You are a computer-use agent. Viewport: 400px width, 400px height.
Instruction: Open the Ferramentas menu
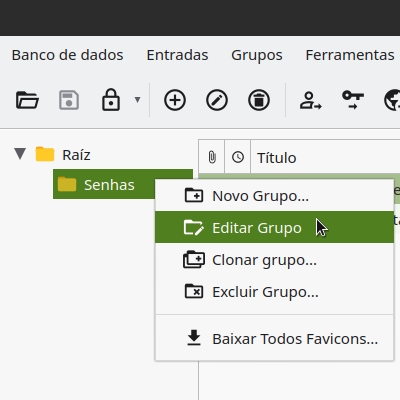click(350, 55)
